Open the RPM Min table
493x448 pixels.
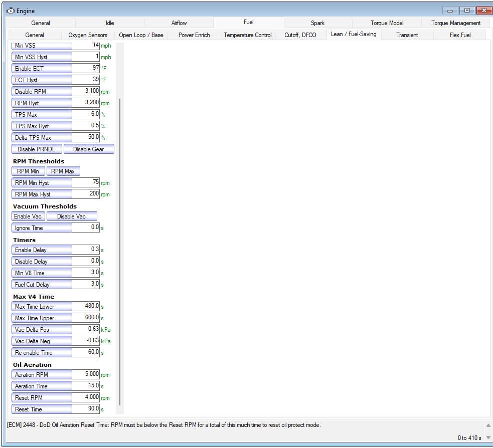28,171
